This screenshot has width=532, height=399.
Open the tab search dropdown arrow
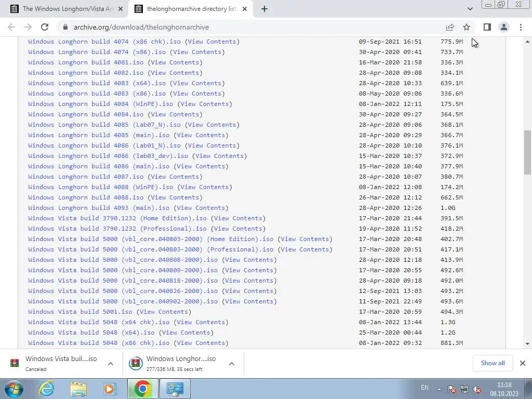pyautogui.click(x=470, y=9)
